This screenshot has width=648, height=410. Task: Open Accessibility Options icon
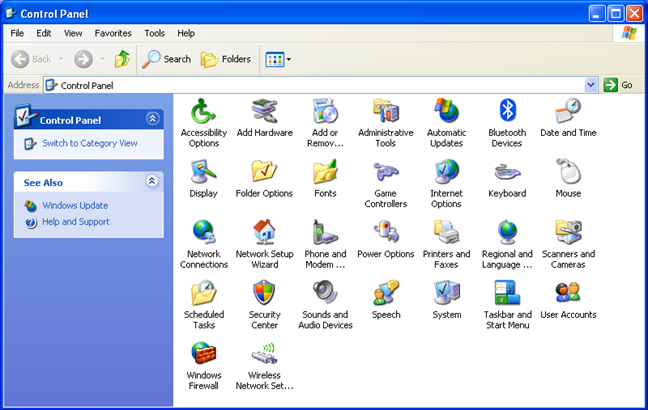pos(204,110)
